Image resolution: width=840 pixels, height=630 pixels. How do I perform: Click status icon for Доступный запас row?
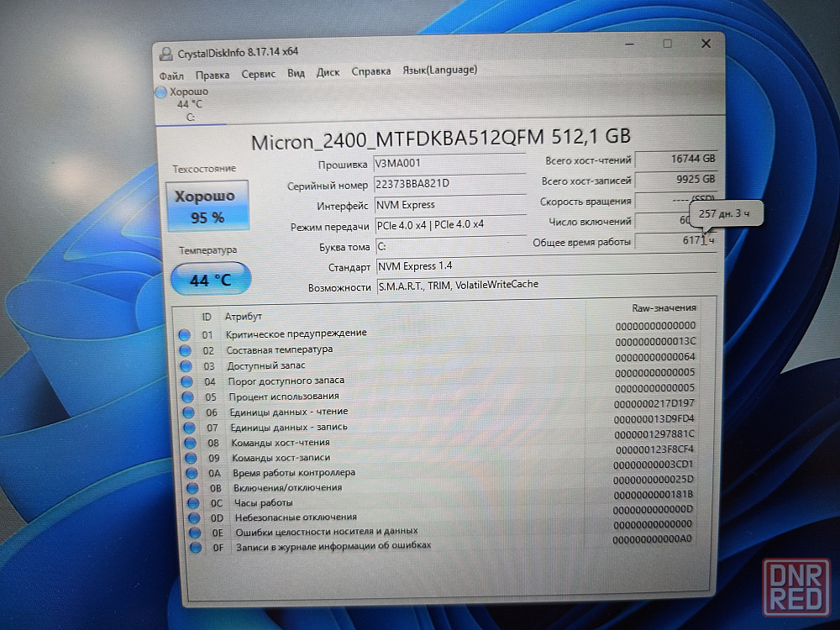(x=186, y=366)
